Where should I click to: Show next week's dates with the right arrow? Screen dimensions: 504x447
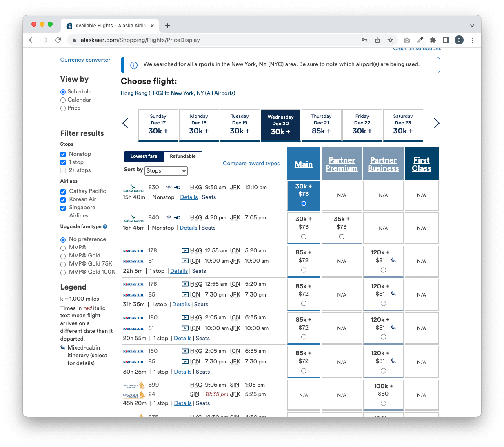436,123
